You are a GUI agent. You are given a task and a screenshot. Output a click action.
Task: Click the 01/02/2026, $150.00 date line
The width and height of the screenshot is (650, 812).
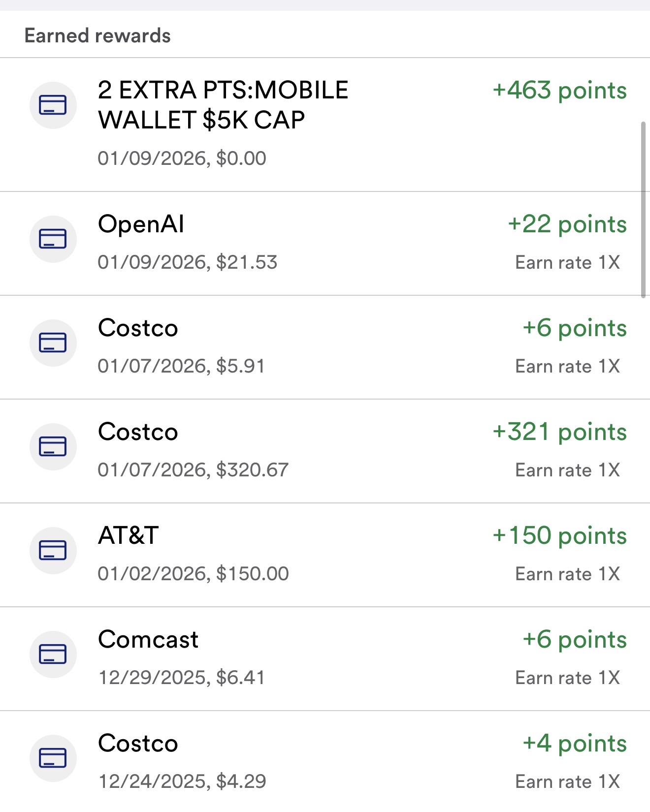click(x=193, y=574)
